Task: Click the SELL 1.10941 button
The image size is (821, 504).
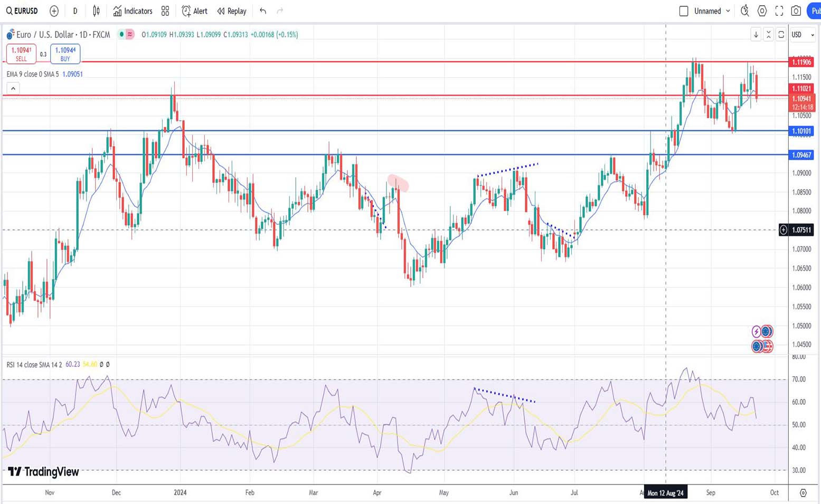Action: click(x=21, y=54)
